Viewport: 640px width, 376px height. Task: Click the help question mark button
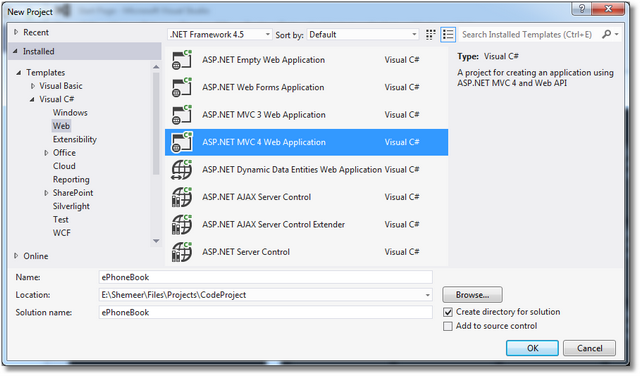[582, 9]
